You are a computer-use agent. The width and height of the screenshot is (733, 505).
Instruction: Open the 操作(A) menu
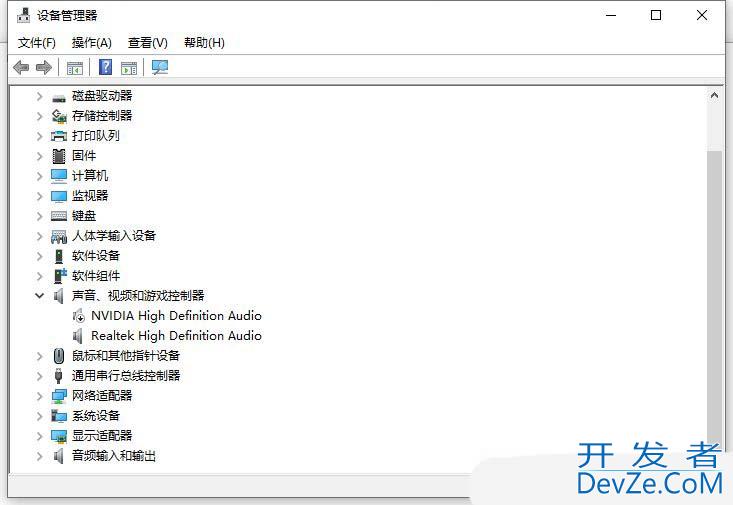click(92, 43)
